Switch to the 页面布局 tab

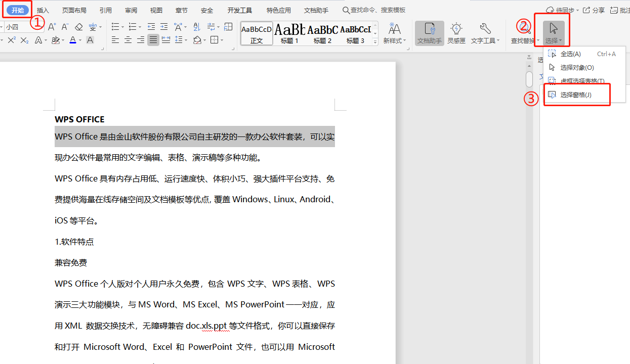coord(74,10)
